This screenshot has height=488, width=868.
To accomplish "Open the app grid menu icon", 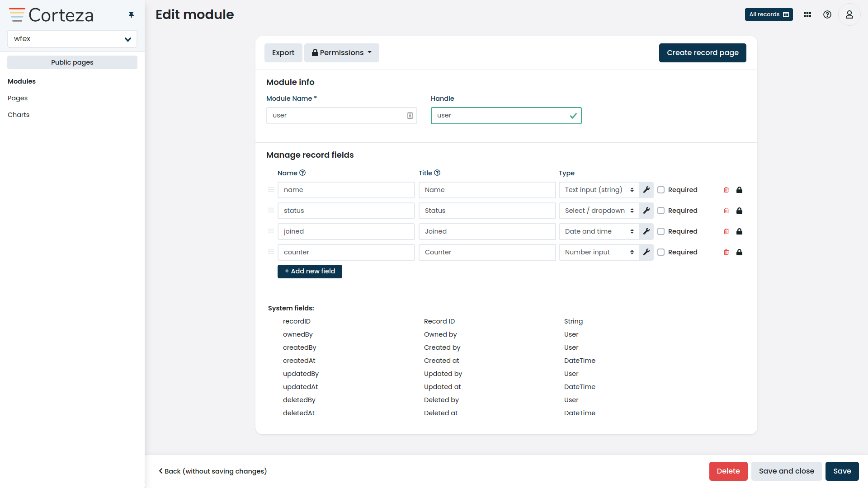I will 807,14.
